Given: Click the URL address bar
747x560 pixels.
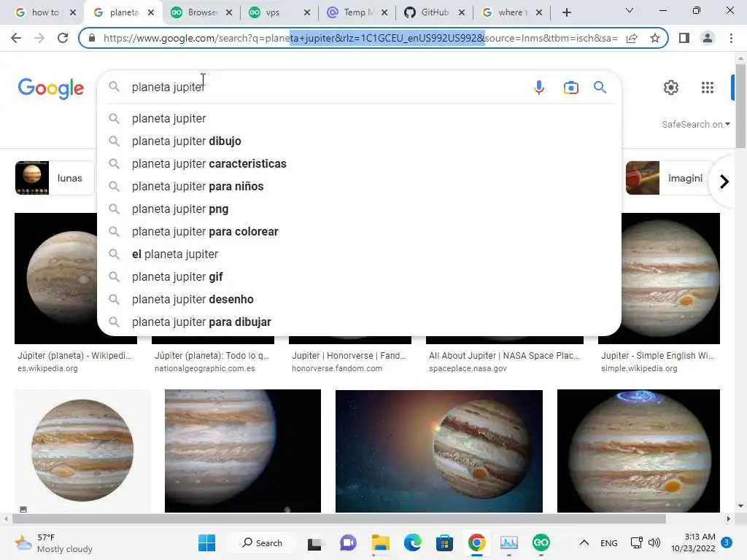Looking at the screenshot, I should [x=360, y=38].
